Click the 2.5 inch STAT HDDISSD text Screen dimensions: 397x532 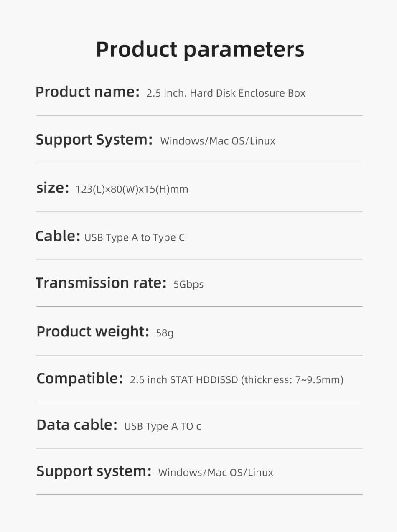point(184,380)
